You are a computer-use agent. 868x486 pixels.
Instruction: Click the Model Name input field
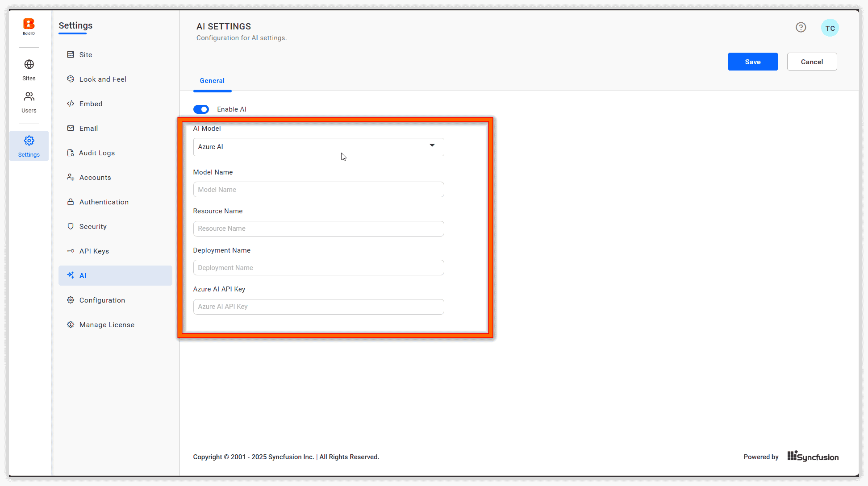click(318, 189)
